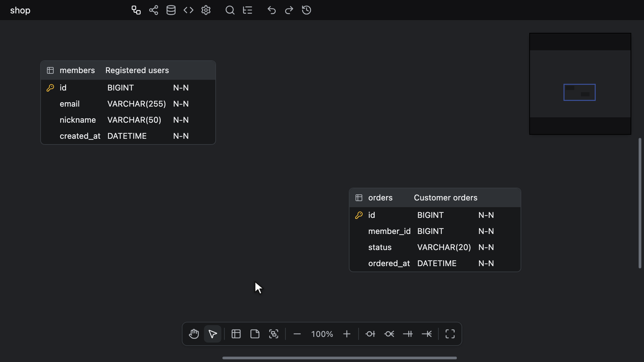Click the new memo note tool

255,334
